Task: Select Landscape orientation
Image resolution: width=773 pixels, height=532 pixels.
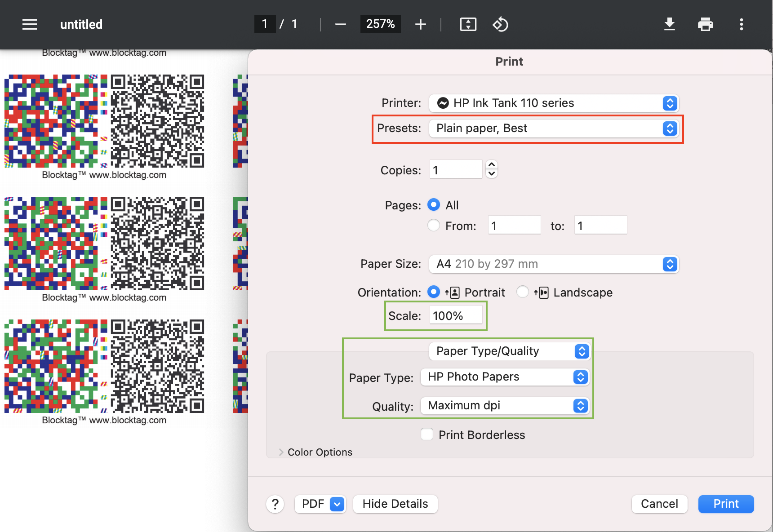Action: click(523, 292)
